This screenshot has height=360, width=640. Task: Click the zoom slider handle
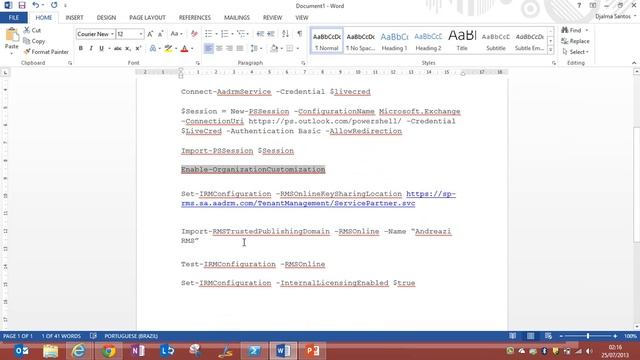pyautogui.click(x=588, y=336)
